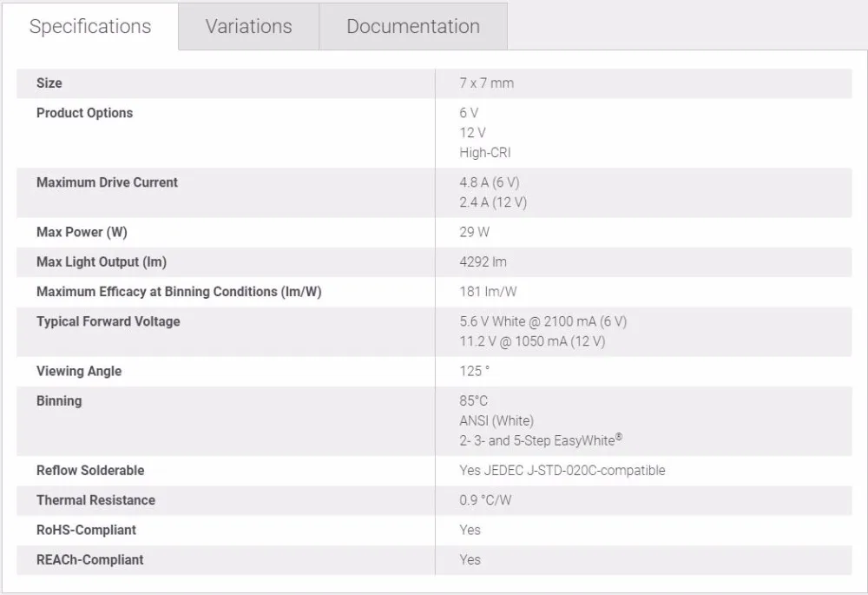Open the Variations tab
This screenshot has height=595, width=868.
(x=248, y=27)
